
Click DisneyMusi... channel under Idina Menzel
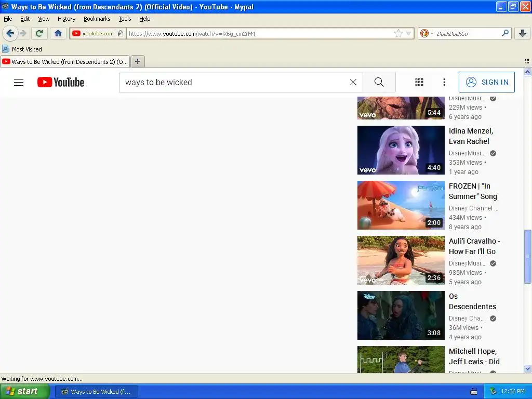pyautogui.click(x=467, y=153)
